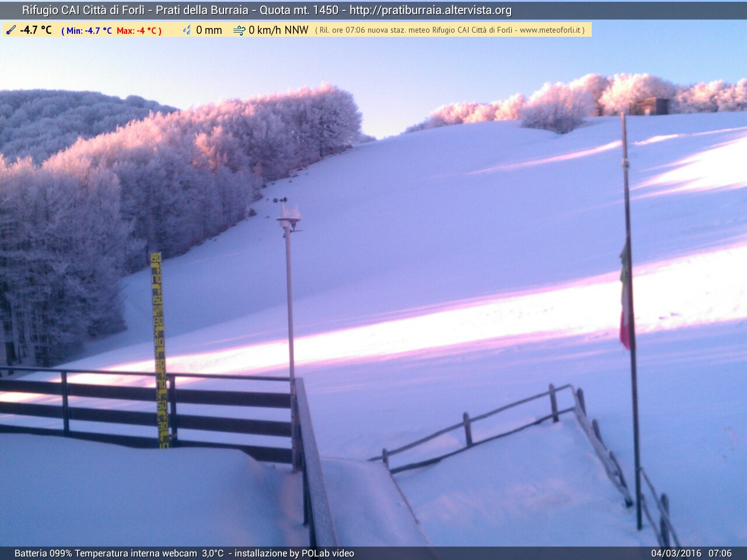This screenshot has width=747, height=560.
Task: Click the thermometer icon beside -4.7 °C
Action: [11, 30]
